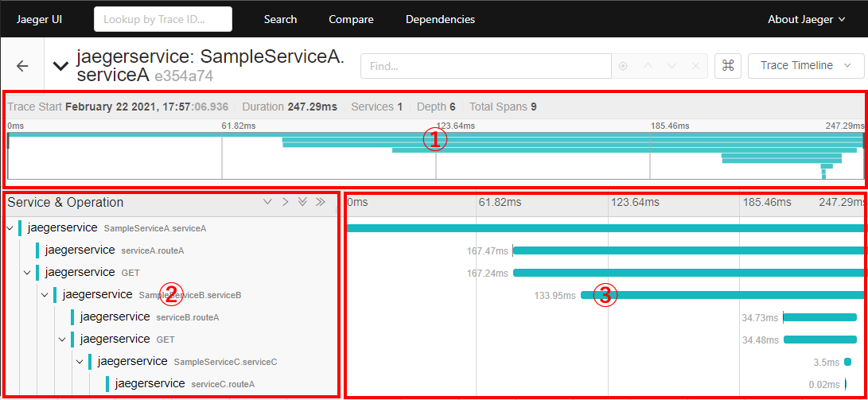Open keyboard shortcuts command icon
This screenshot has height=400, width=868.
pos(728,66)
